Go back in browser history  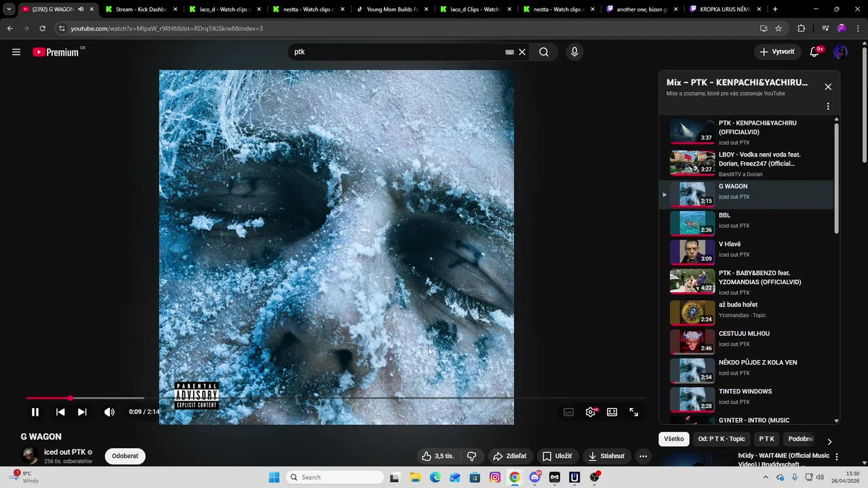[x=9, y=28]
